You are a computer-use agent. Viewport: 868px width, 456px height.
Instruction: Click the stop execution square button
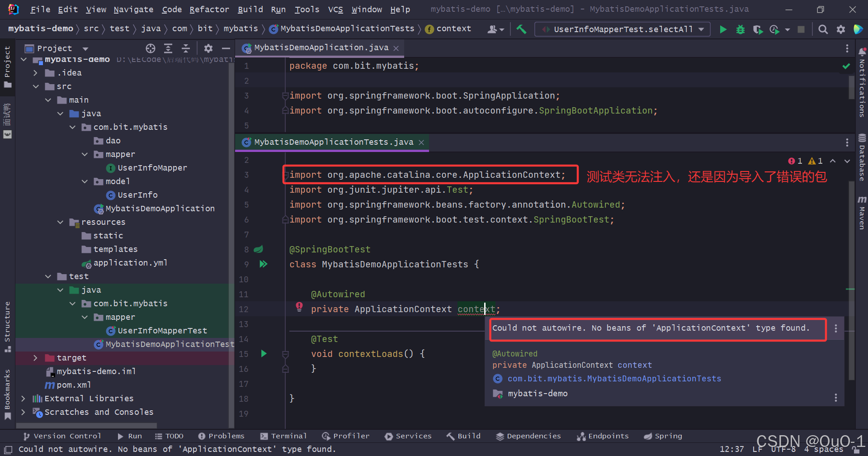(801, 29)
